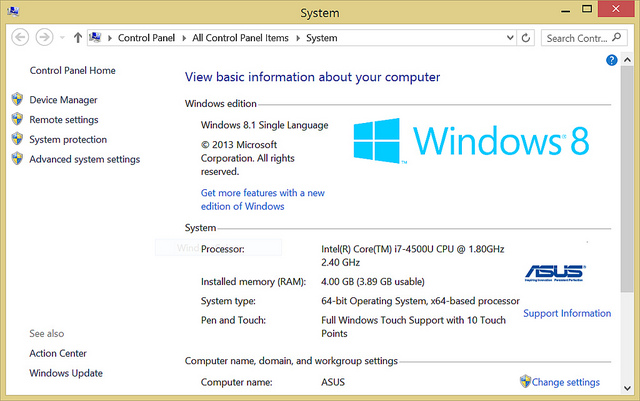Click computer name value 'ASUS'
This screenshot has width=640, height=401.
(x=333, y=382)
